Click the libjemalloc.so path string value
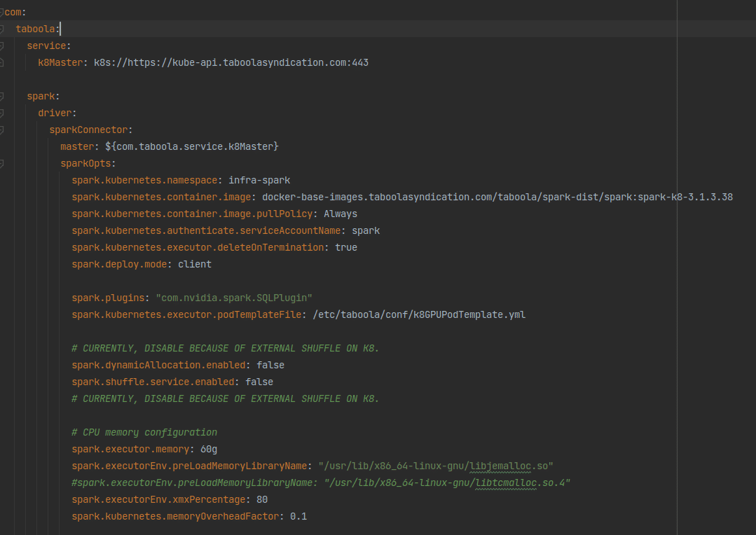 click(x=436, y=466)
